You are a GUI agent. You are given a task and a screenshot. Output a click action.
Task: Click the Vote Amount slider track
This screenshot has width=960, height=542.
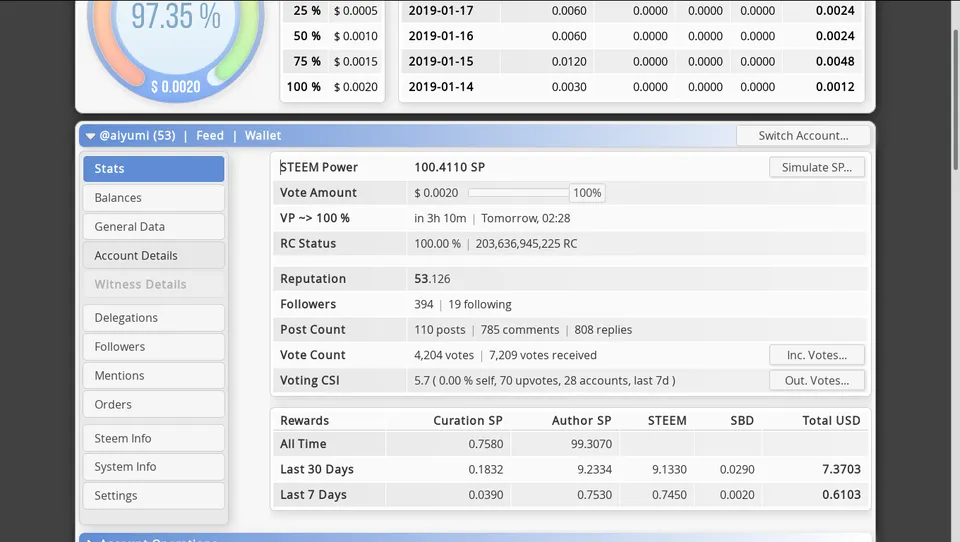pyautogui.click(x=519, y=193)
